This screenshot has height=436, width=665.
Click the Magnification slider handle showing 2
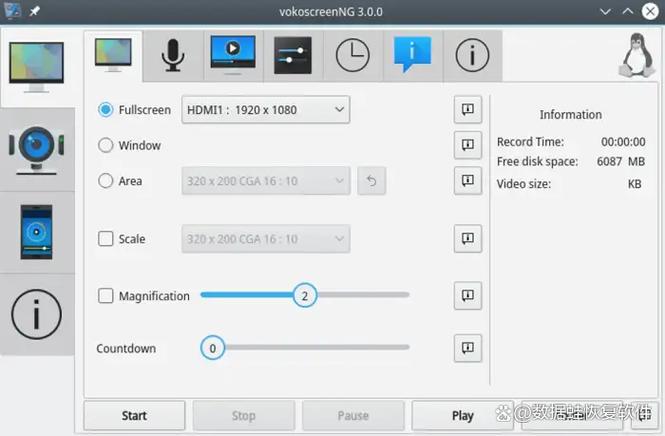point(305,295)
